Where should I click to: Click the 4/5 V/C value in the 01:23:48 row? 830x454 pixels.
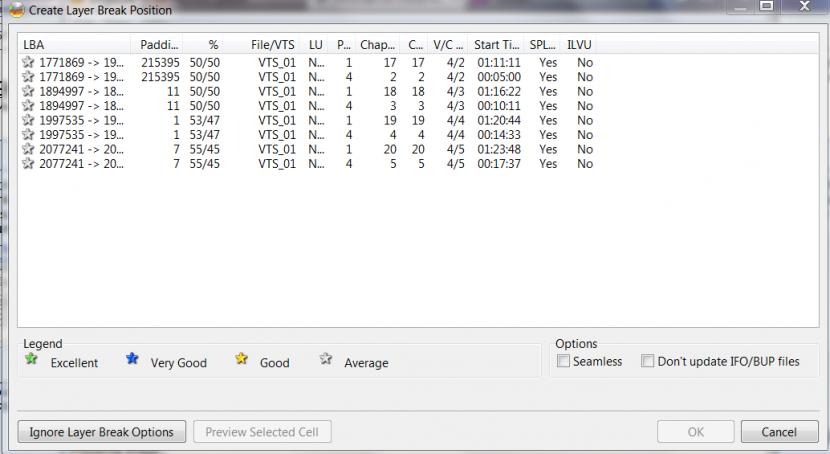[455, 149]
